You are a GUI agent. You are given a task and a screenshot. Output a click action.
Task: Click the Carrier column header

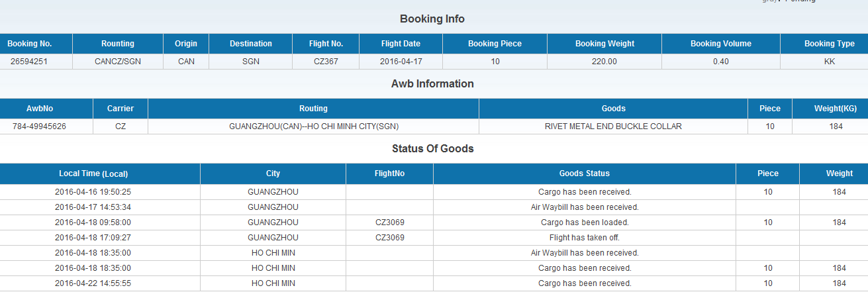pos(121,109)
